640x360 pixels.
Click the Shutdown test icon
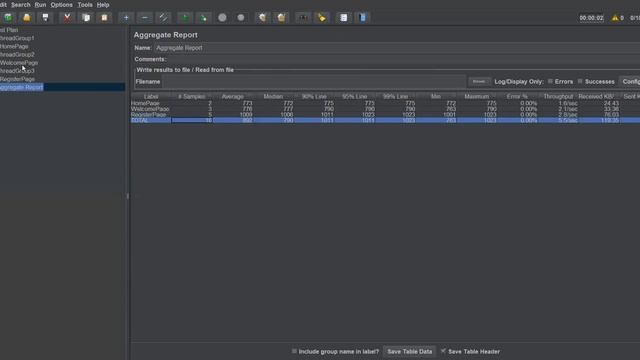pos(241,18)
